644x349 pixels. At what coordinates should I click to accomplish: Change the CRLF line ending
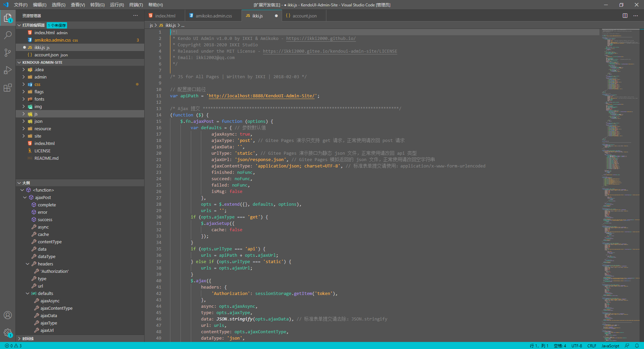click(x=592, y=346)
